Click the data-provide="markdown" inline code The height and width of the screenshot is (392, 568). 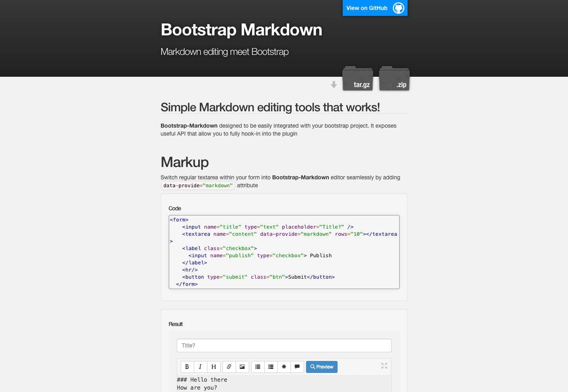click(198, 186)
